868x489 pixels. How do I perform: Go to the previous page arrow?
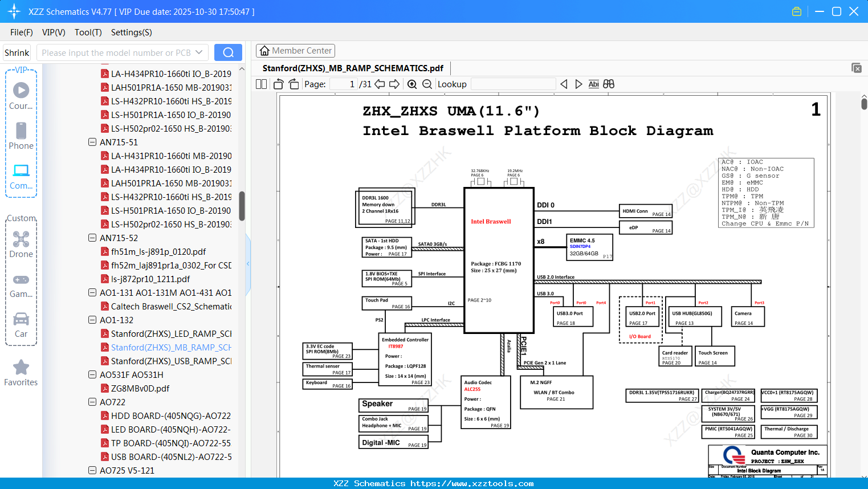pos(380,84)
